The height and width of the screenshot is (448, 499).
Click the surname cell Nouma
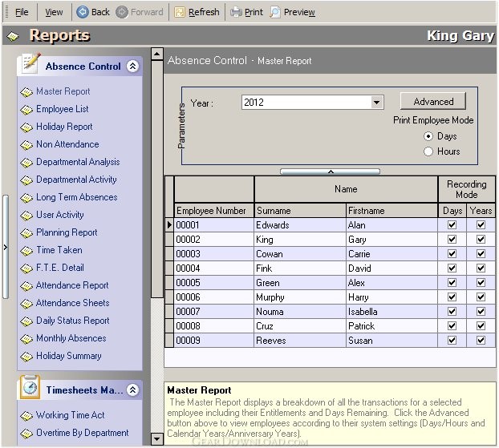(300, 312)
